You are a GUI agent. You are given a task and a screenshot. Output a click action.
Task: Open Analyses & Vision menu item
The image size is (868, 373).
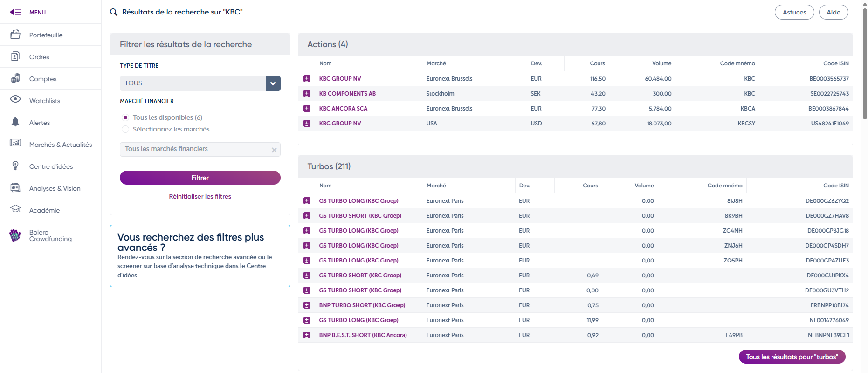(x=55, y=188)
